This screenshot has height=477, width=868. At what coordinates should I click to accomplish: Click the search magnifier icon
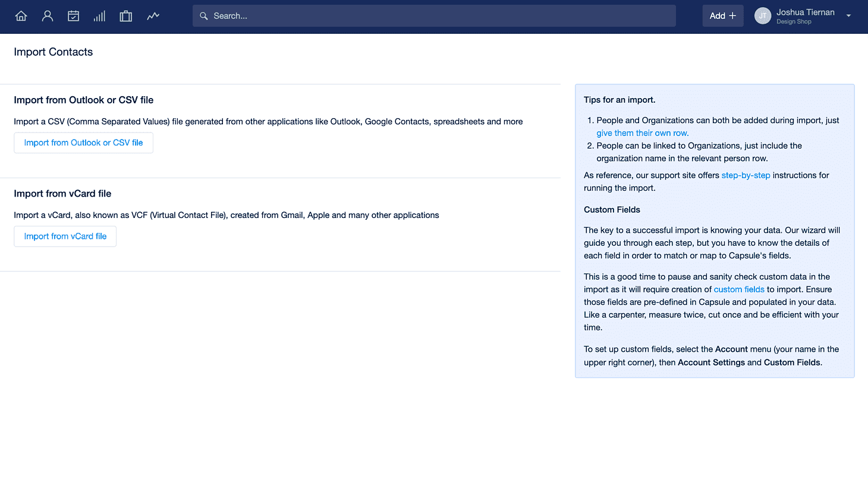tap(203, 16)
